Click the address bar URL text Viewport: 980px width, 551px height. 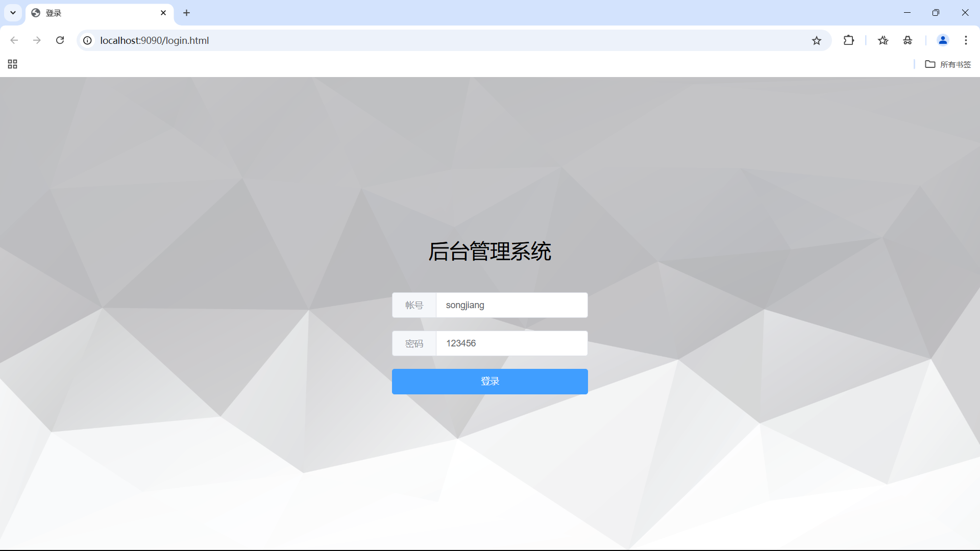tap(154, 40)
